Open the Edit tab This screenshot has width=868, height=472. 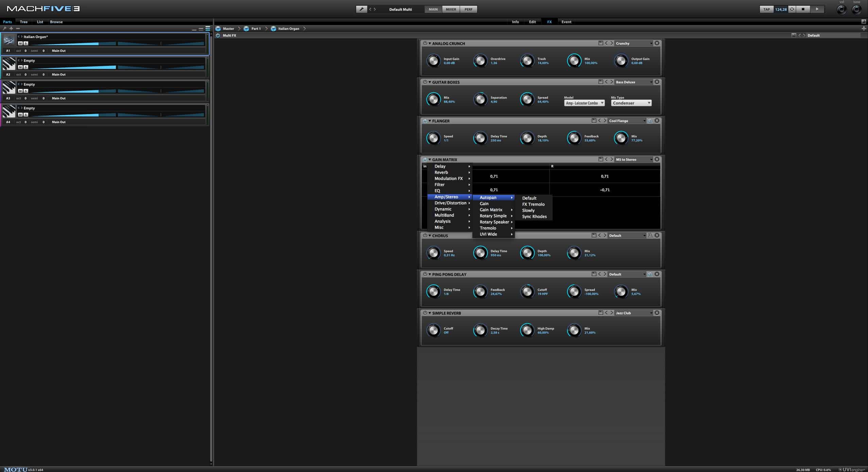(532, 22)
